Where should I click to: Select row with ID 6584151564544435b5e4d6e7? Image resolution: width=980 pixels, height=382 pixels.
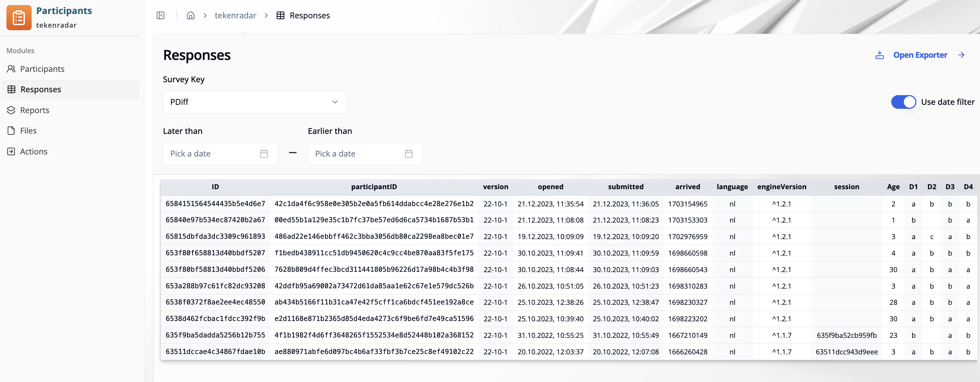215,204
